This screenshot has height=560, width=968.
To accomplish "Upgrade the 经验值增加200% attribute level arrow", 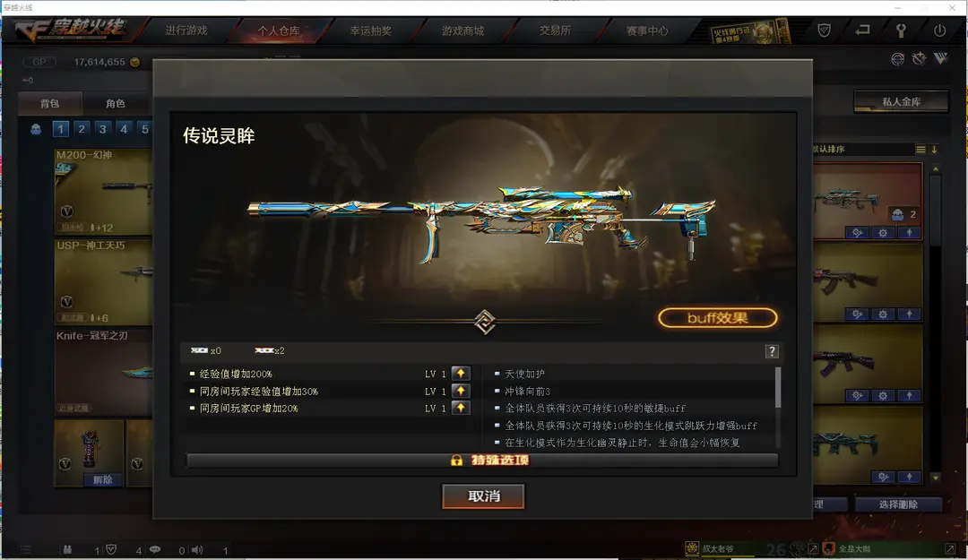I will (461, 374).
